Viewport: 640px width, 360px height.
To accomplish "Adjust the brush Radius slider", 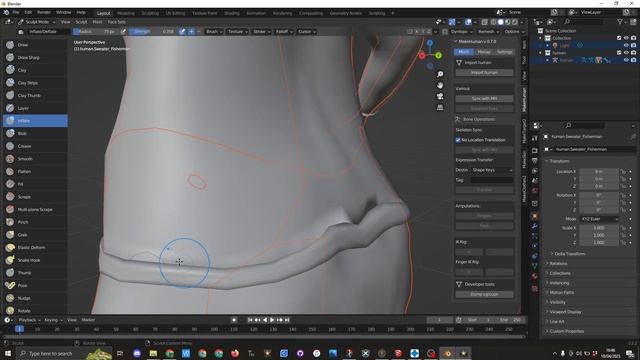I will (96, 31).
